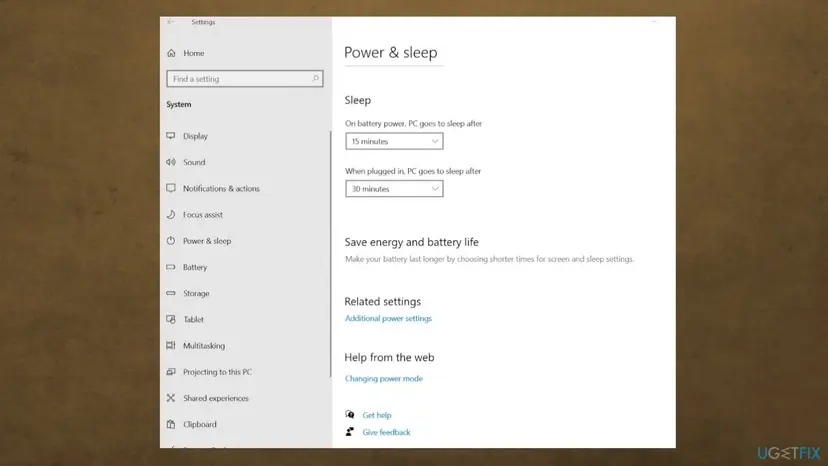Click the Storage drive icon
Viewport: 828px width, 466px height.
pyautogui.click(x=171, y=293)
